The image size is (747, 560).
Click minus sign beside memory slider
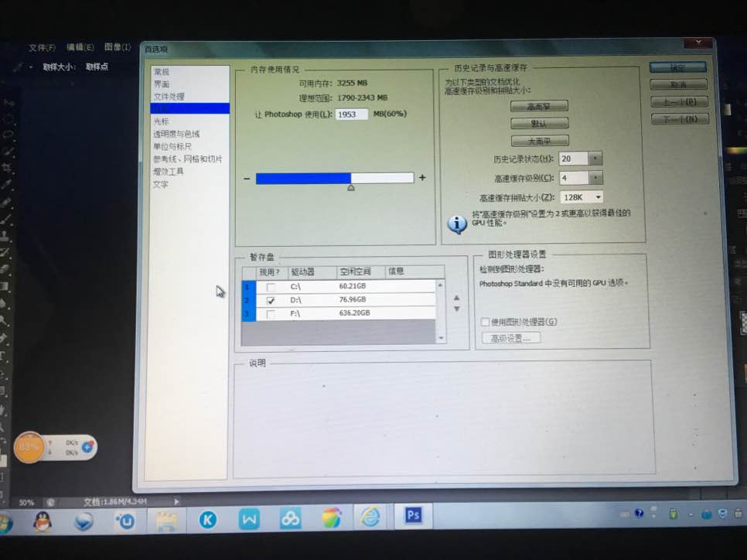(x=247, y=178)
